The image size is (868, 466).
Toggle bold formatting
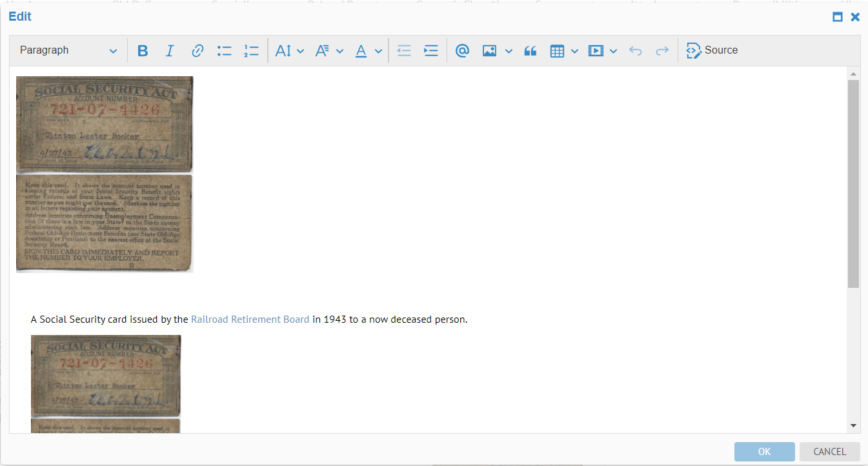point(143,51)
